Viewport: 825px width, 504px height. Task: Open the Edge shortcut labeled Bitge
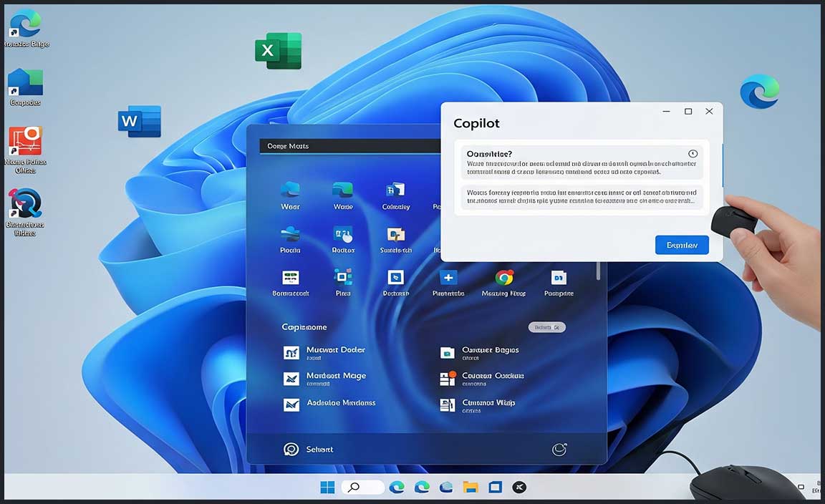tap(26, 29)
